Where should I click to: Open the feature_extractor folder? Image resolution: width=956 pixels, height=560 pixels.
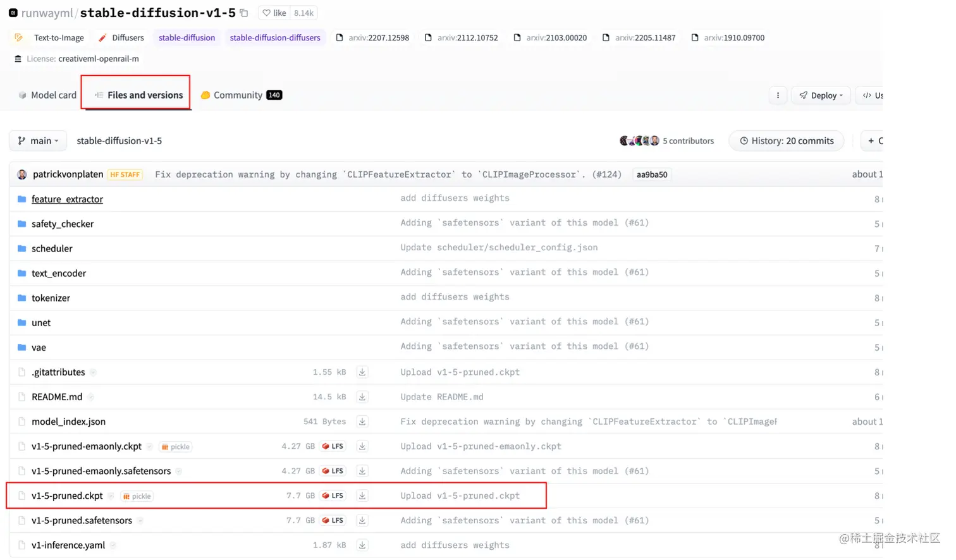click(67, 199)
